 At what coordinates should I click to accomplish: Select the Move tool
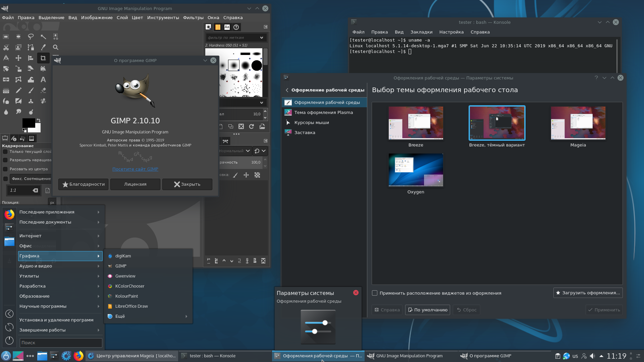[18, 58]
